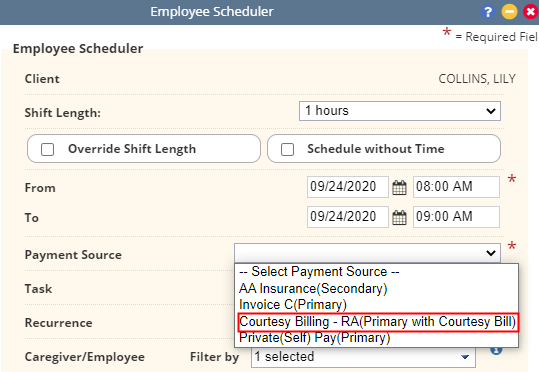The height and width of the screenshot is (372, 539).
Task: Open the To date calendar icon
Action: pos(399,217)
